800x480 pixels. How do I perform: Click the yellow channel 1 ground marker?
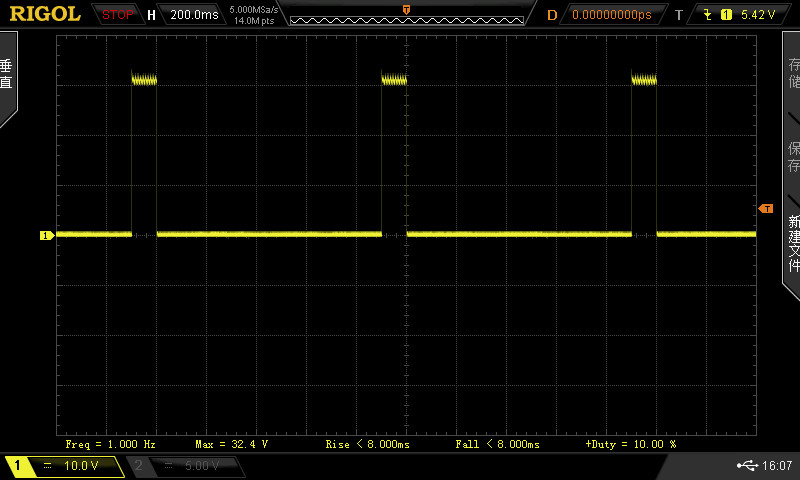coord(46,236)
